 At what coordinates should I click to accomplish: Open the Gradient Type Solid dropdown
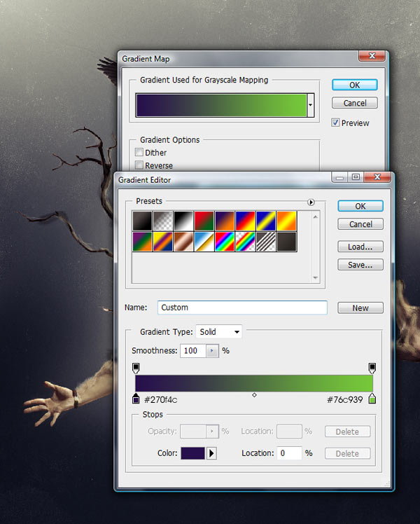tap(218, 332)
